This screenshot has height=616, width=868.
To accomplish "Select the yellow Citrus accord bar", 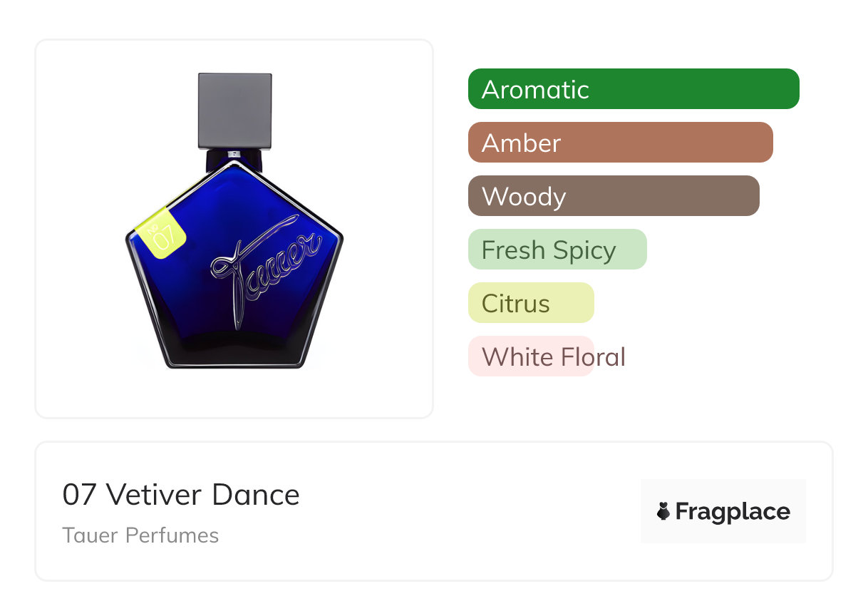I will tap(530, 303).
